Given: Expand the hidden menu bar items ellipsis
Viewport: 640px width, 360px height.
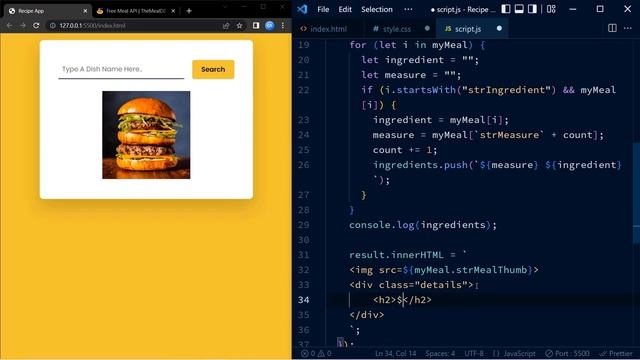Looking at the screenshot, I should point(408,9).
